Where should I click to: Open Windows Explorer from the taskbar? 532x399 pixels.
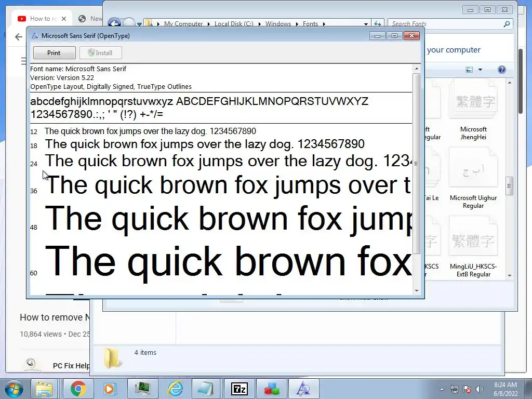point(45,389)
